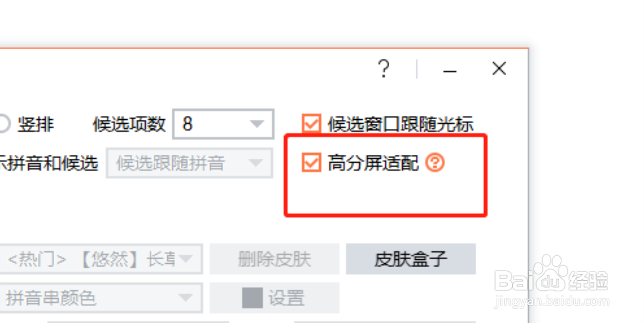Screen dimensions: 644x323
Task: Click the orange help icon beside 高分屏适配
Action: (x=435, y=163)
